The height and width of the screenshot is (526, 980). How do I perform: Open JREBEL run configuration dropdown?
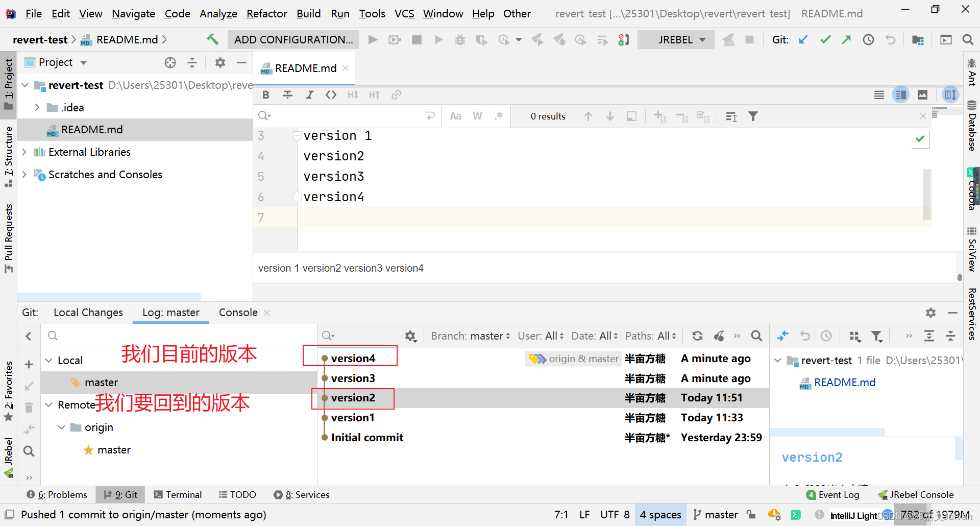click(x=675, y=39)
